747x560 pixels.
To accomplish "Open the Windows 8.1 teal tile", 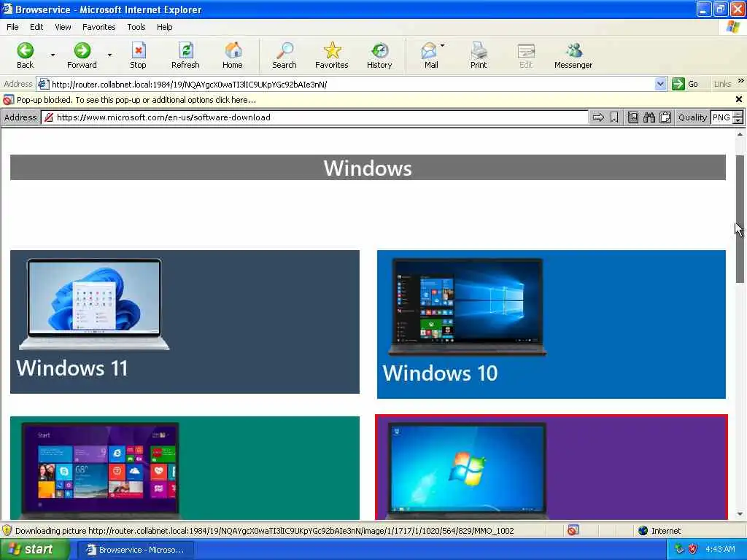I will pyautogui.click(x=185, y=468).
